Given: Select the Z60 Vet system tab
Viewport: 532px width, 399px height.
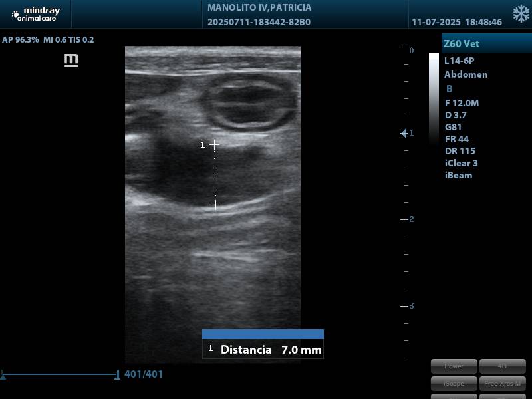Looking at the screenshot, I should (486, 44).
